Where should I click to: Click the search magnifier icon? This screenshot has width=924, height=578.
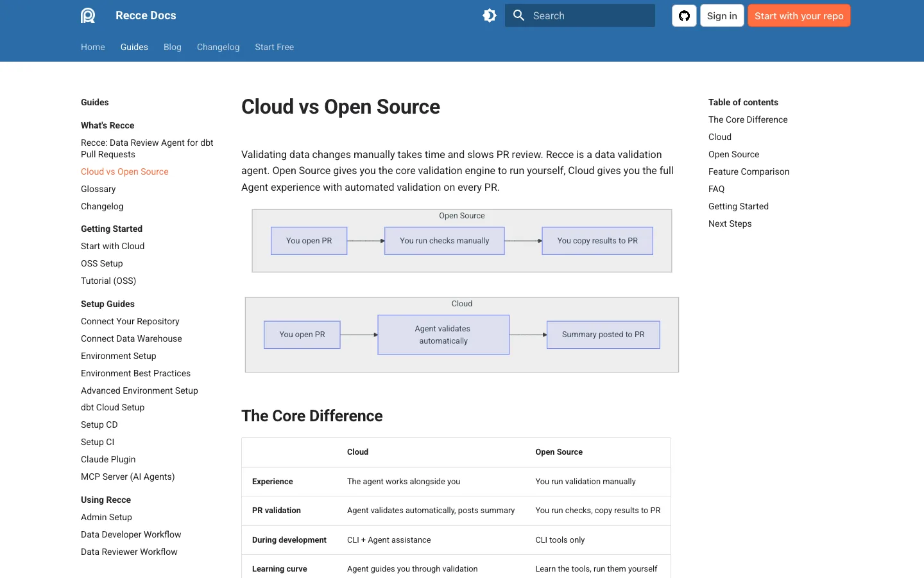click(519, 15)
